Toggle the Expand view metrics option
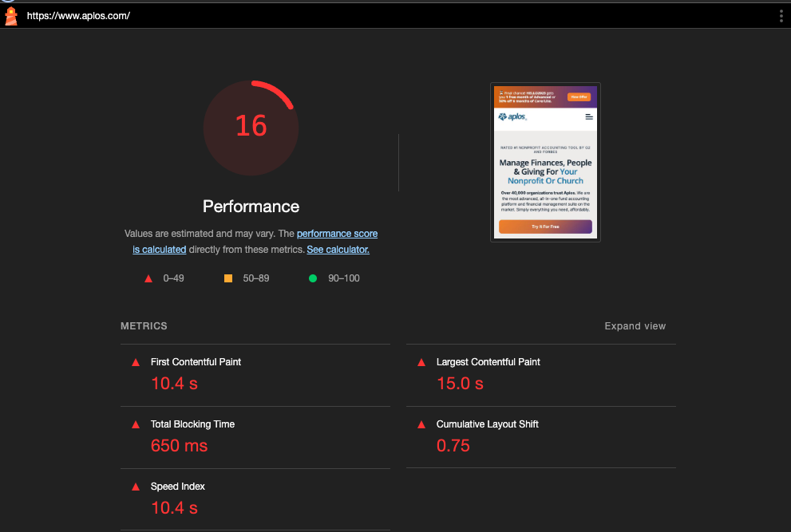The image size is (791, 532). click(635, 326)
